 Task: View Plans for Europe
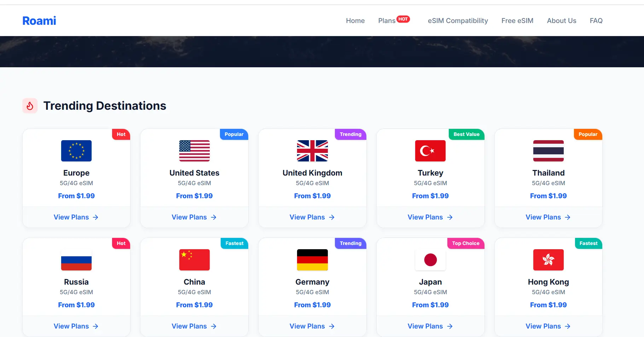click(x=76, y=217)
